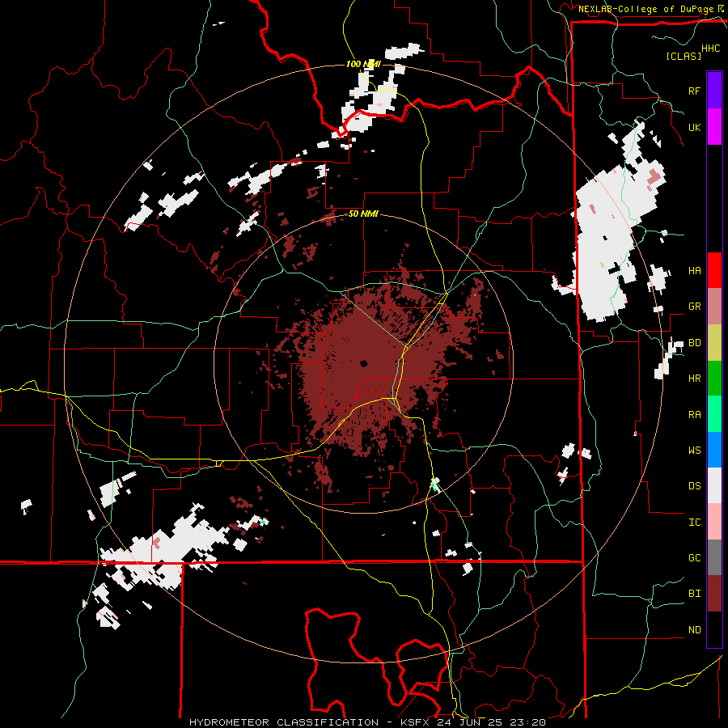
Task: Click the HA legend label
Action: 694,270
